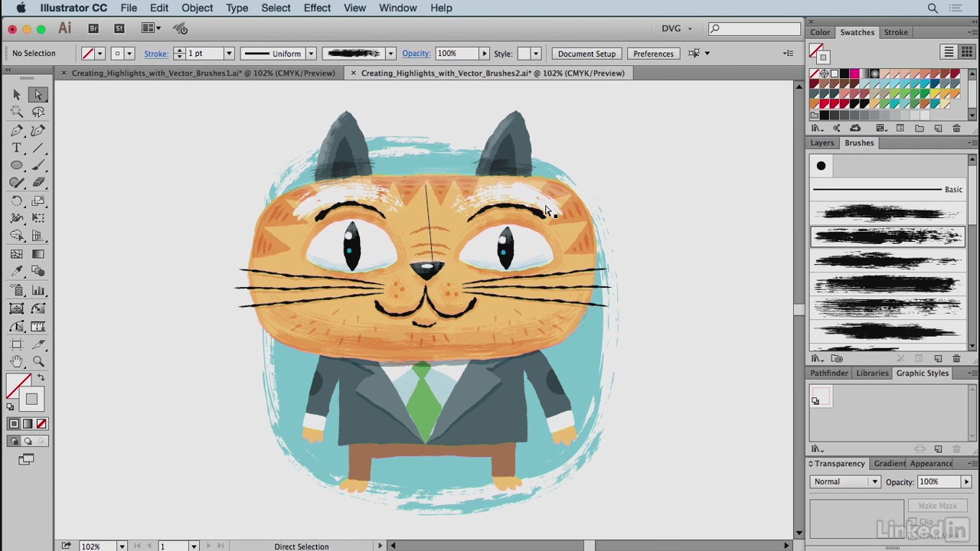Image resolution: width=980 pixels, height=551 pixels.
Task: Delete brush via Brushes panel trash icon
Action: 956,358
